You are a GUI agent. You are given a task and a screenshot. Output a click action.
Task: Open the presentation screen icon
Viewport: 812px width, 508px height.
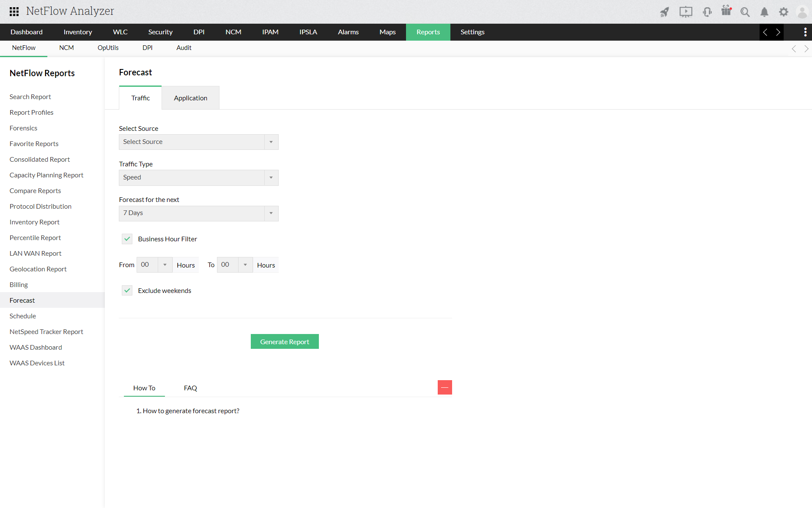point(686,12)
